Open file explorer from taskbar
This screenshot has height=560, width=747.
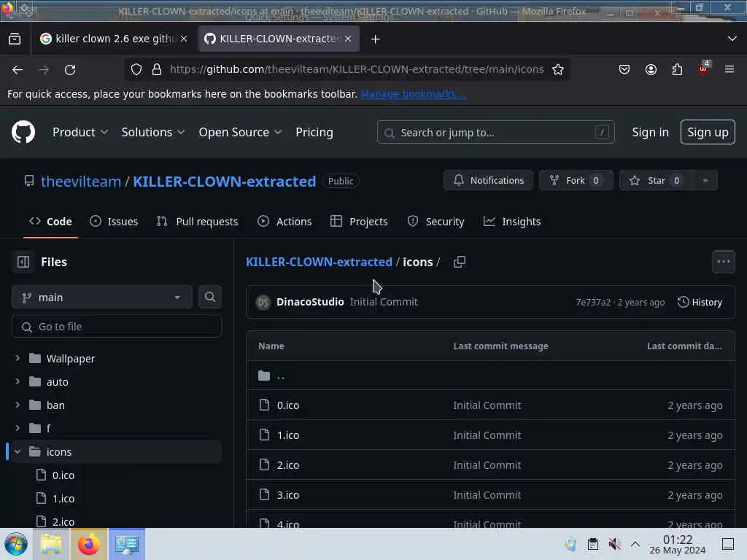(x=51, y=544)
